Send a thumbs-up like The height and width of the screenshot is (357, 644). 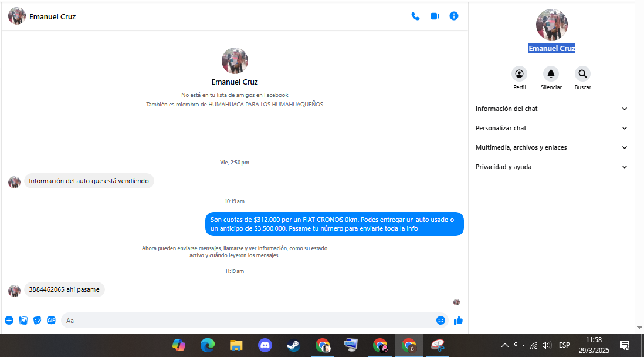tap(458, 321)
